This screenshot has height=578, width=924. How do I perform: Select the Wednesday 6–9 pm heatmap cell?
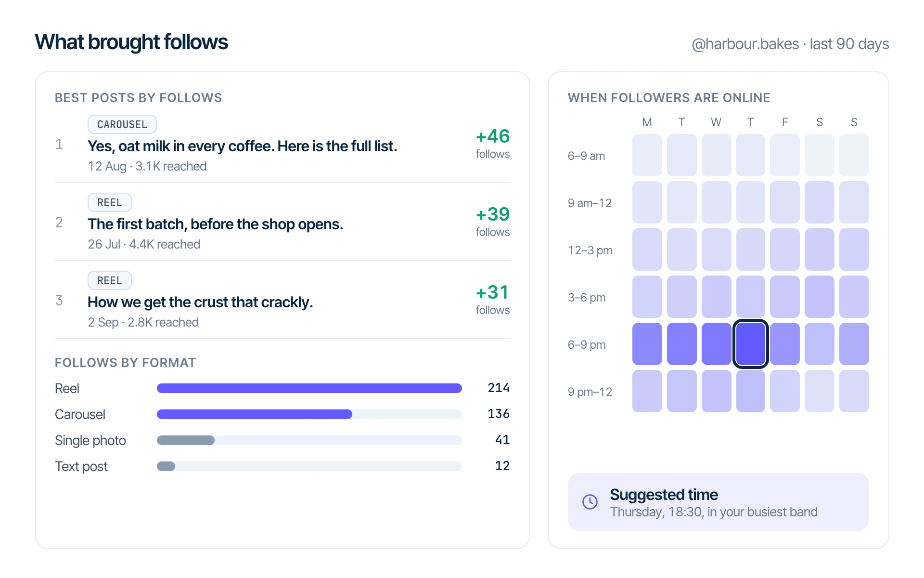[x=716, y=344]
